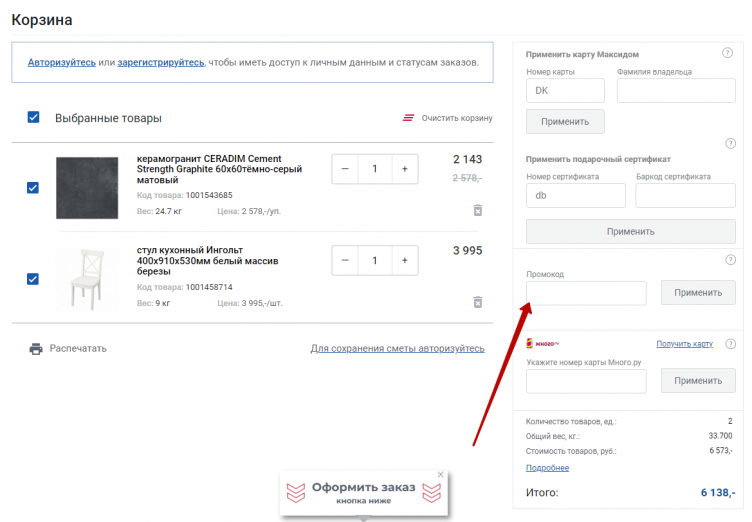Decrease Ingolt chair quantity with minus
The image size is (752, 522).
click(x=345, y=261)
